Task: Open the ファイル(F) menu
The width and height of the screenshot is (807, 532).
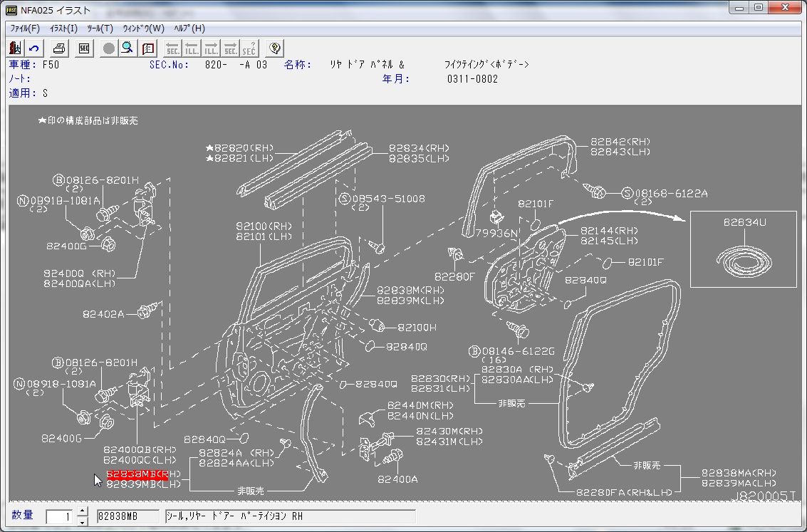Action: pos(25,28)
